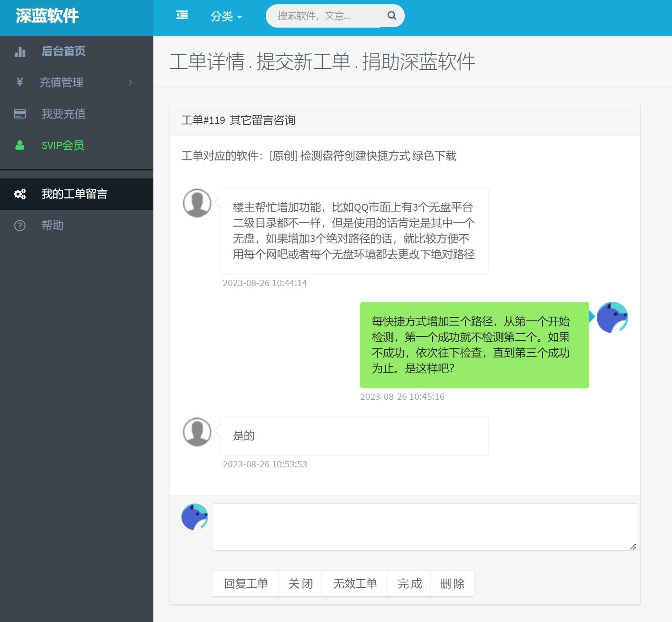Screen dimensions: 672x622
Task: Focus the 搜索软件，文章 search field
Action: click(323, 16)
